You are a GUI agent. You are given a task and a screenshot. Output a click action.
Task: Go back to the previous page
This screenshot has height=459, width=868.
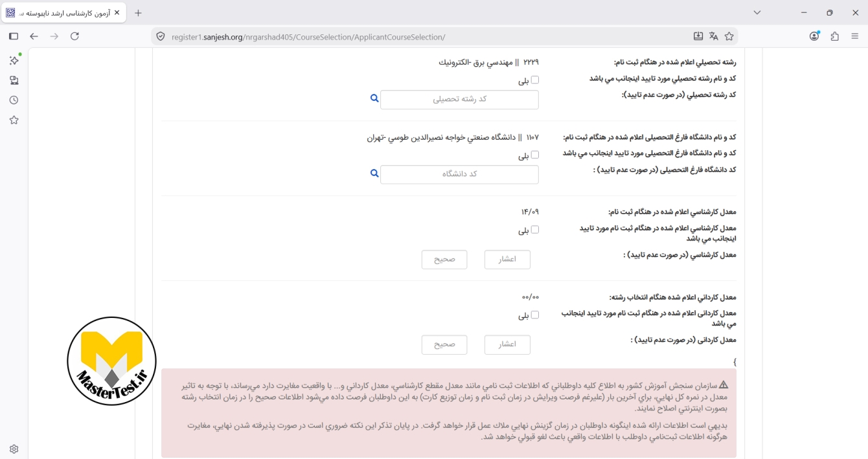(x=34, y=36)
